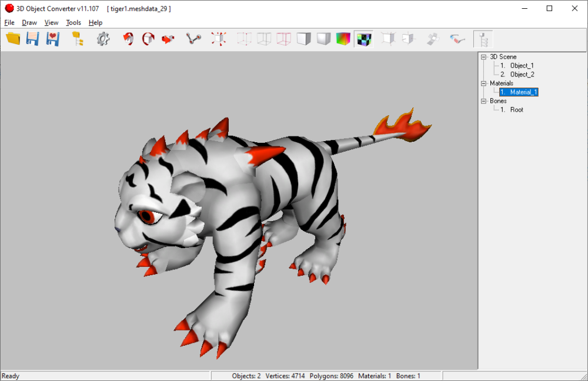The height and width of the screenshot is (381, 588).
Task: Rotate the model with the left rotate icon
Action: tap(128, 38)
